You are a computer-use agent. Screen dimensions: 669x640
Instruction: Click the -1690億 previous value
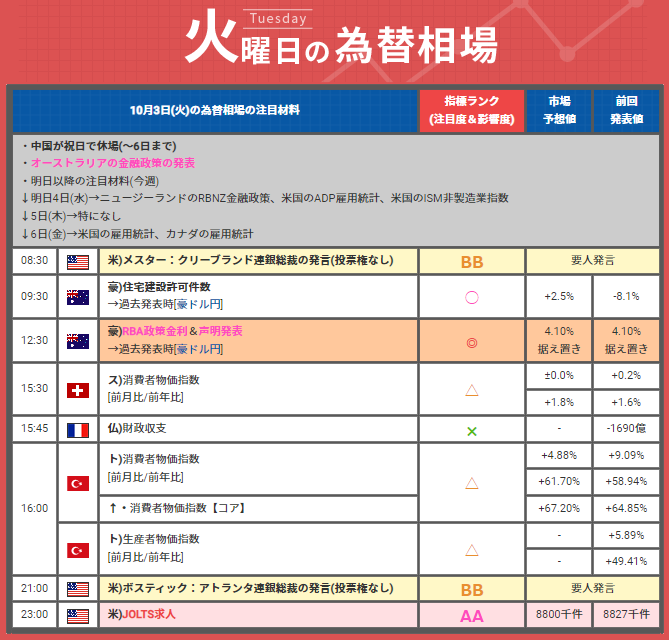point(626,428)
